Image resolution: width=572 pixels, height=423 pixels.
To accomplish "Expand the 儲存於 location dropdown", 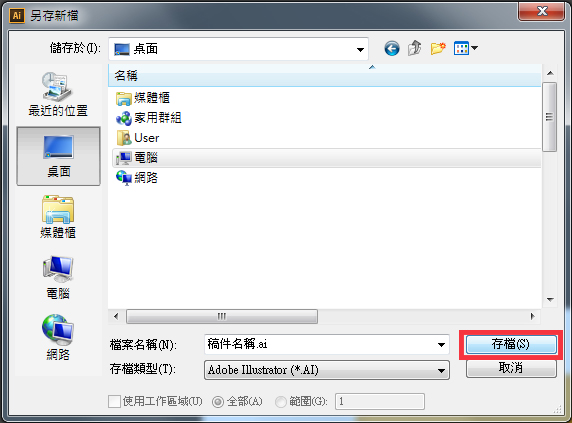I will [x=360, y=49].
